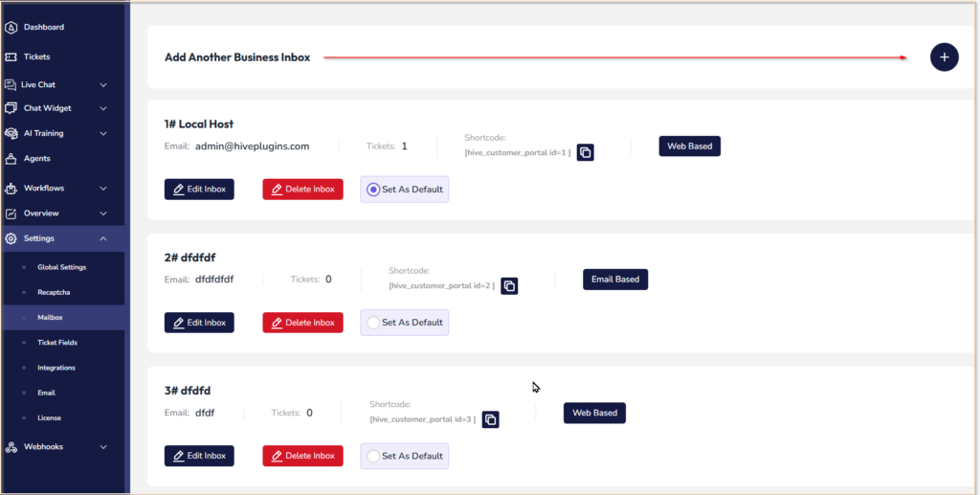Screen dimensions: 980x495
Task: Click shortcode text hive_customer_portal id=2
Action: [442, 285]
